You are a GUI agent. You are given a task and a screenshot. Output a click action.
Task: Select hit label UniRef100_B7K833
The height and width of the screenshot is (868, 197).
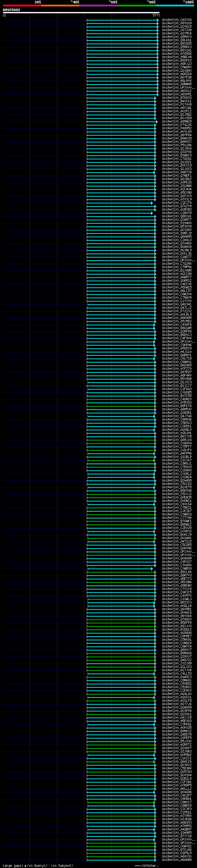(176, 98)
